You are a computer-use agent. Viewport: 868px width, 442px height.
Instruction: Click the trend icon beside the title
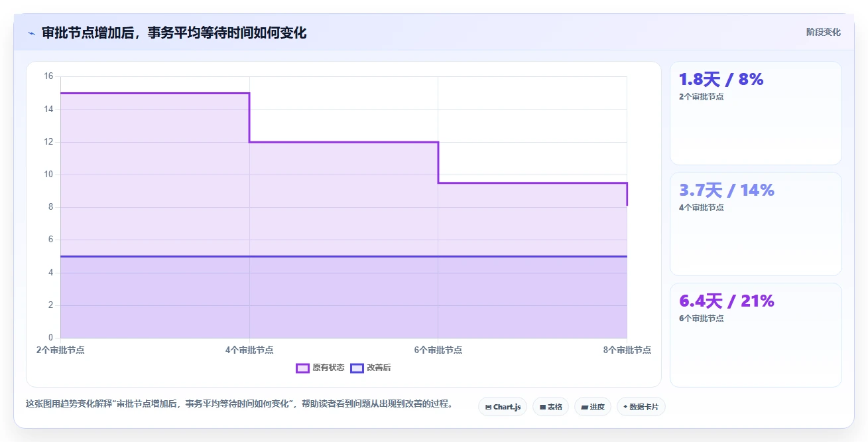(x=31, y=33)
